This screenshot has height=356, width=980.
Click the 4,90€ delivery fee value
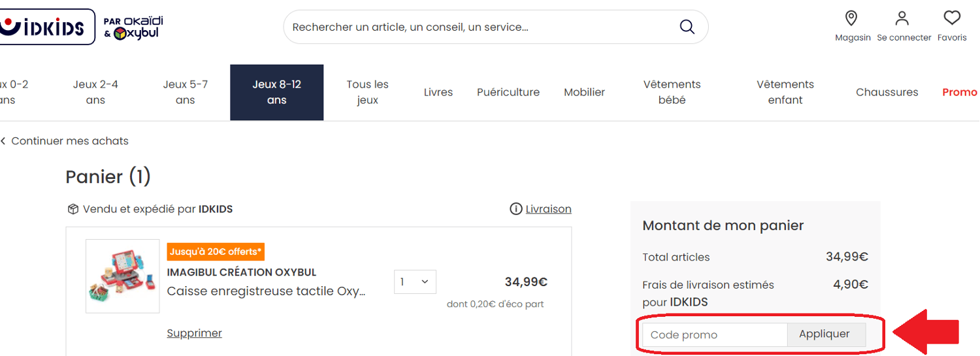coord(851,284)
